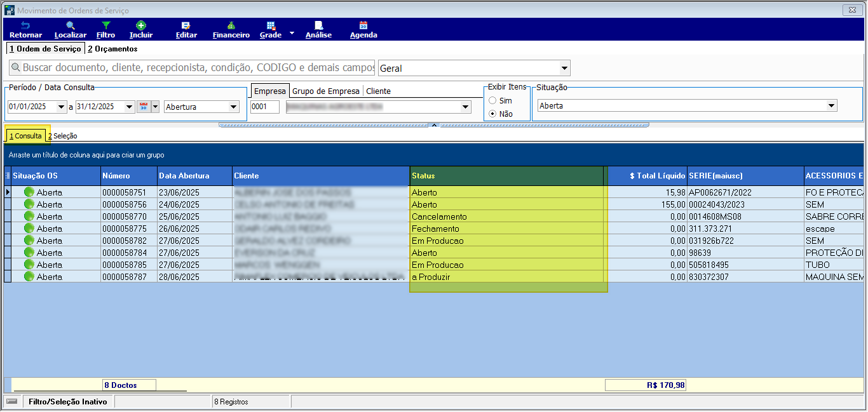Sort by the Status column header
Screen dimensions: 868x412
click(x=506, y=176)
